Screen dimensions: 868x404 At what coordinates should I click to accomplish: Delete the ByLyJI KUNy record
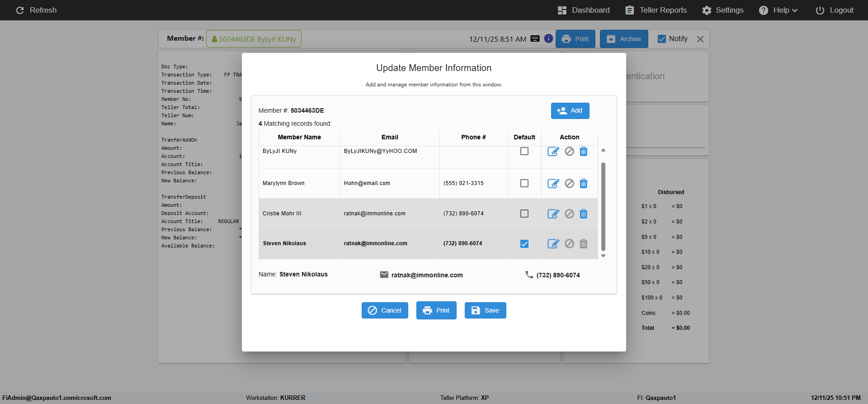coord(584,152)
